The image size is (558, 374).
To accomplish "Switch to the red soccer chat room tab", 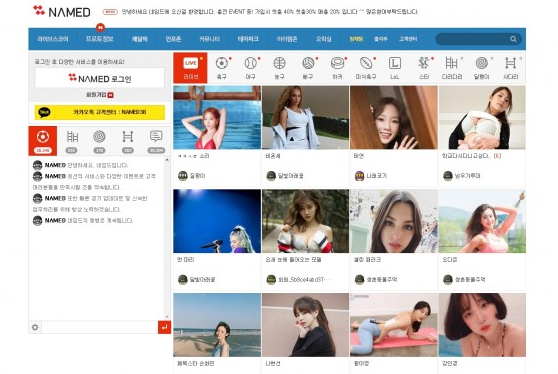I will pyautogui.click(x=43, y=141).
